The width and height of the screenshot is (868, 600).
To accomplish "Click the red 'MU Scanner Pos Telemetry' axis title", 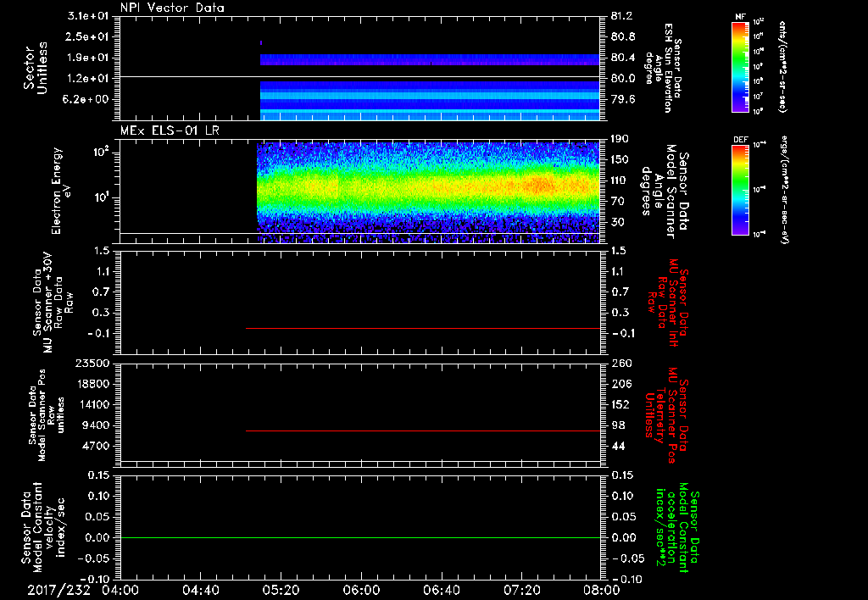I will 666,415.
